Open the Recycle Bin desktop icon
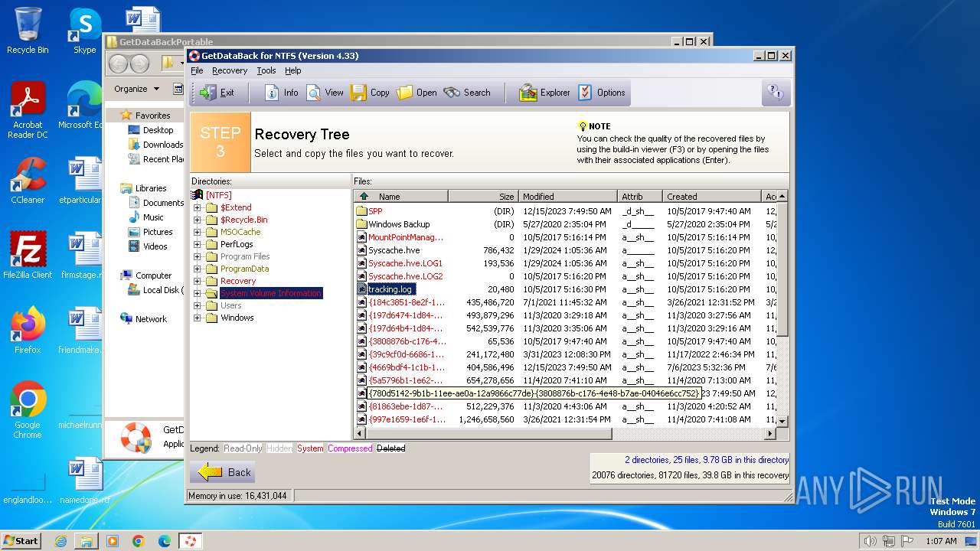Image resolution: width=980 pixels, height=551 pixels. tap(28, 31)
